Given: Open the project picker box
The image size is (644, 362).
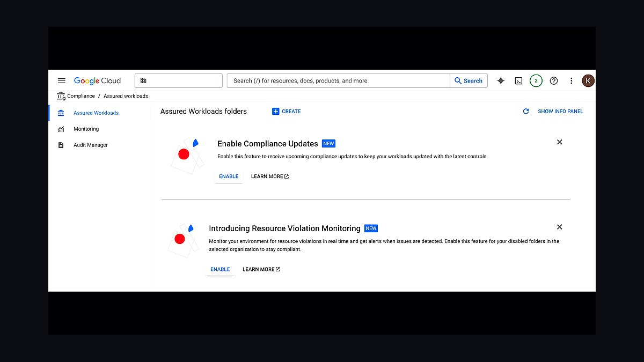Looking at the screenshot, I should point(179,80).
